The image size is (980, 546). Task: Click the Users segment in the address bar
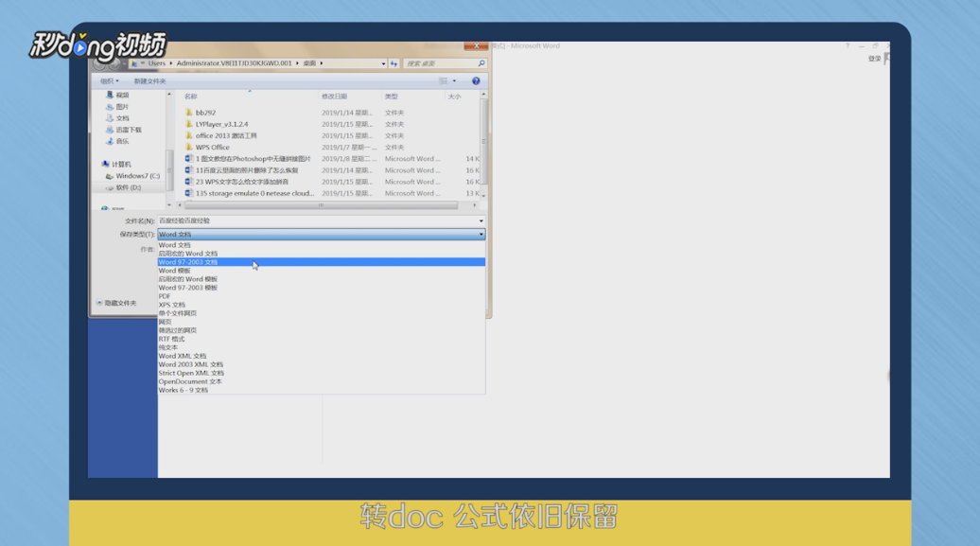click(x=157, y=63)
